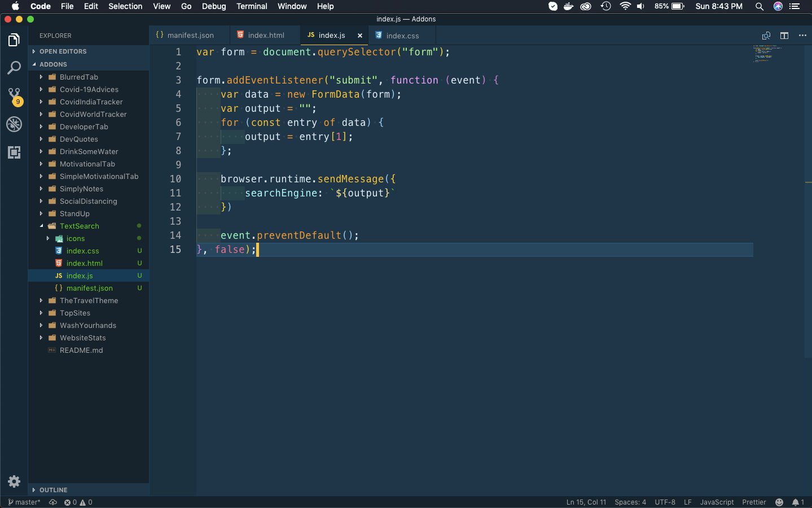This screenshot has height=508, width=812.
Task: Open the Go menu
Action: tap(186, 6)
